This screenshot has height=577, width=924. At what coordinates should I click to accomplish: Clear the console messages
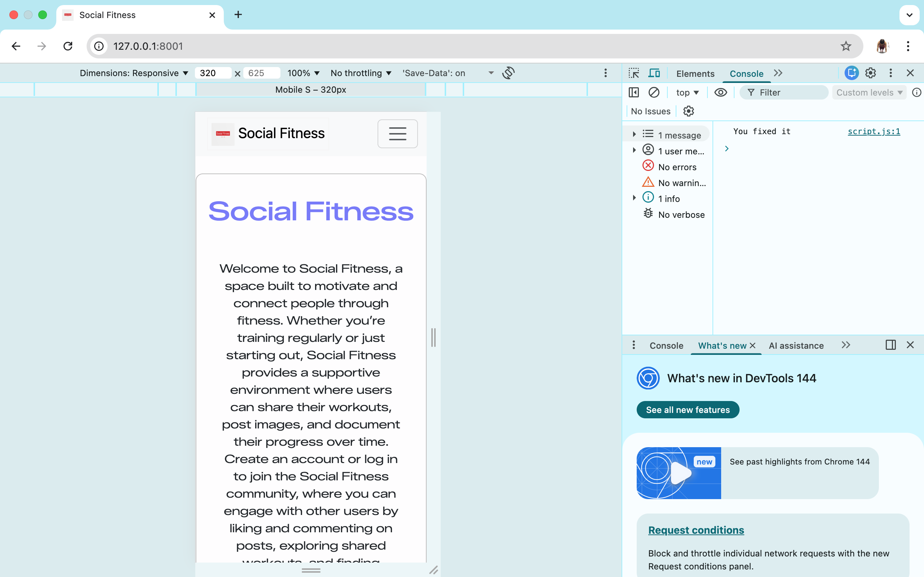point(654,92)
